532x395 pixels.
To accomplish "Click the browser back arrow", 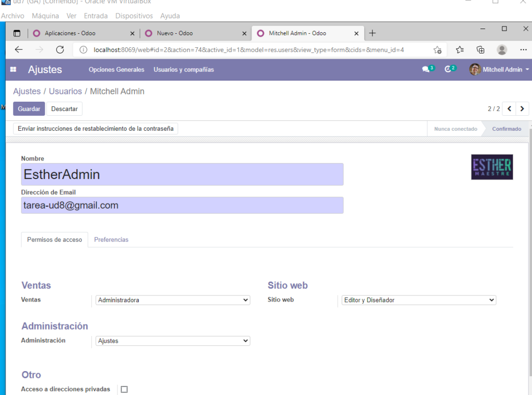I will pos(19,50).
